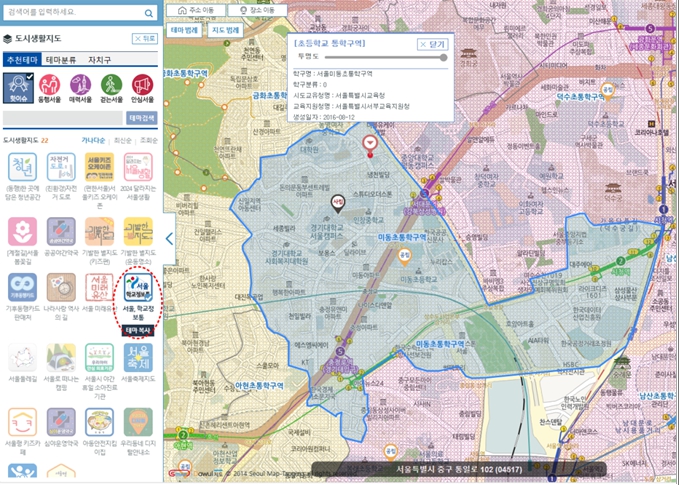Click the 금화초통학구역 map label
The height and width of the screenshot is (485, 679).
pyautogui.click(x=270, y=95)
